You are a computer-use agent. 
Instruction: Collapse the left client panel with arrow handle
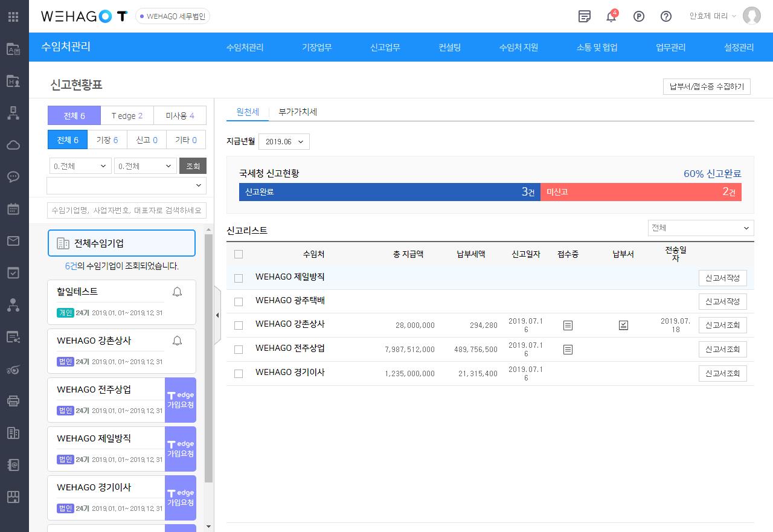(x=217, y=315)
